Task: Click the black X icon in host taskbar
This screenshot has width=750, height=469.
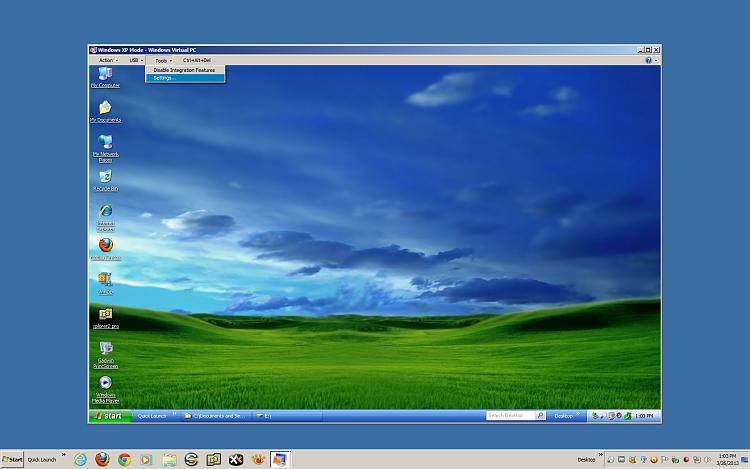Action: (236, 459)
